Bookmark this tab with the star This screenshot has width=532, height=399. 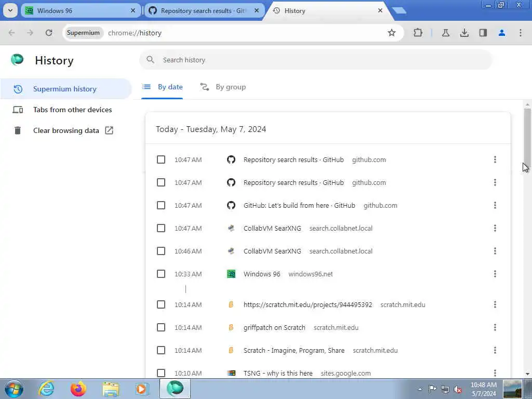392,33
